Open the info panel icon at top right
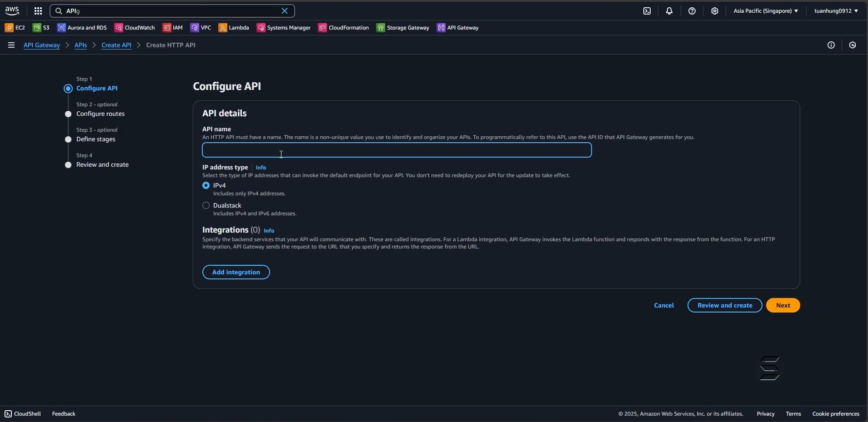 click(831, 45)
